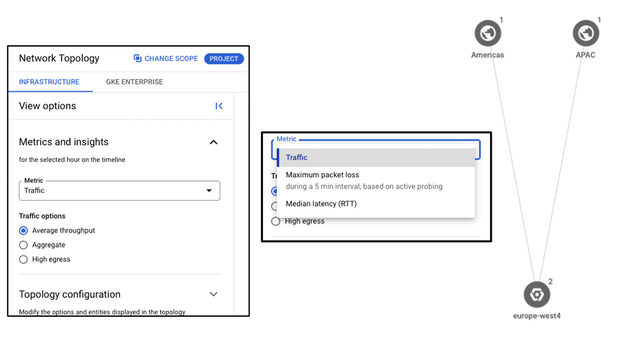Select High egress radio in left panel
The image size is (644, 362).
click(x=23, y=260)
